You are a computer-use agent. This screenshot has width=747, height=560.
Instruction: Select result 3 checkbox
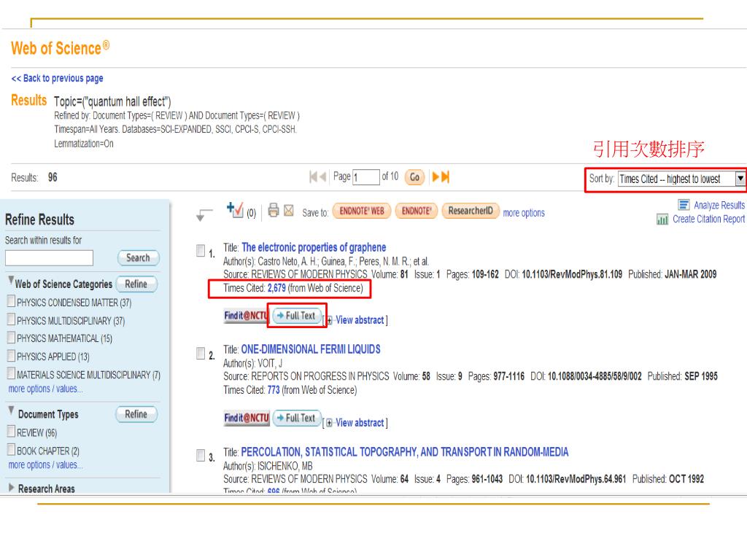(x=201, y=456)
